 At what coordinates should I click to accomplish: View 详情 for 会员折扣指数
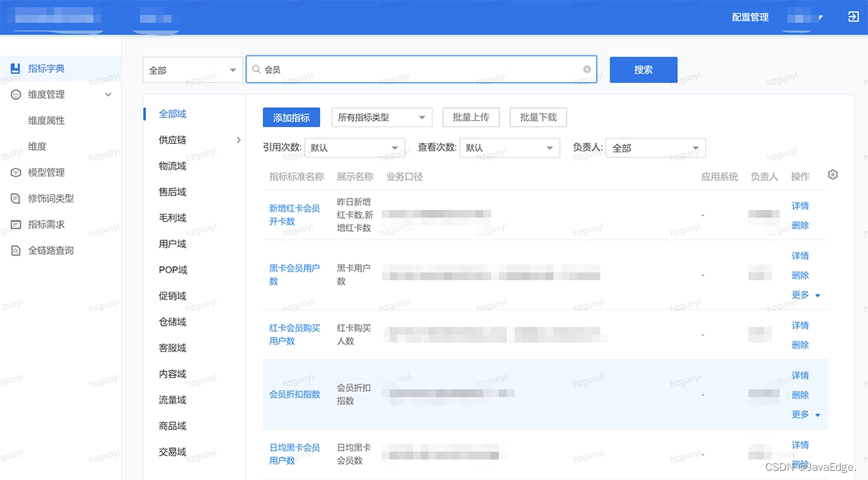[800, 376]
